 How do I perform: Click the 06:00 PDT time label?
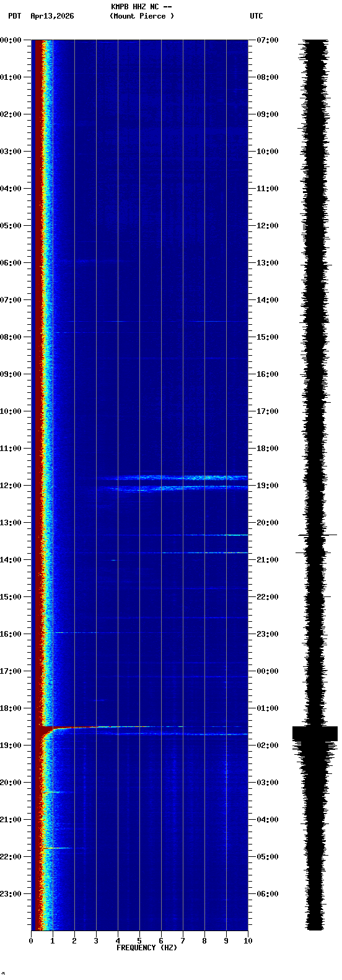click(11, 263)
